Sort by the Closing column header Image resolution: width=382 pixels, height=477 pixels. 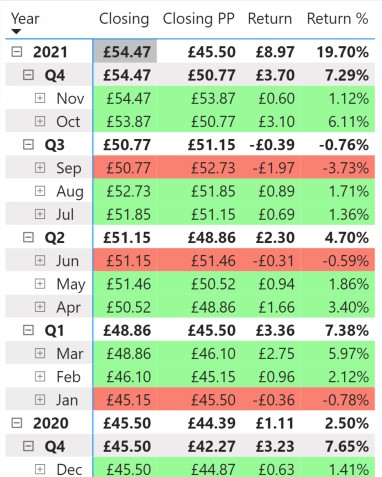click(x=124, y=18)
